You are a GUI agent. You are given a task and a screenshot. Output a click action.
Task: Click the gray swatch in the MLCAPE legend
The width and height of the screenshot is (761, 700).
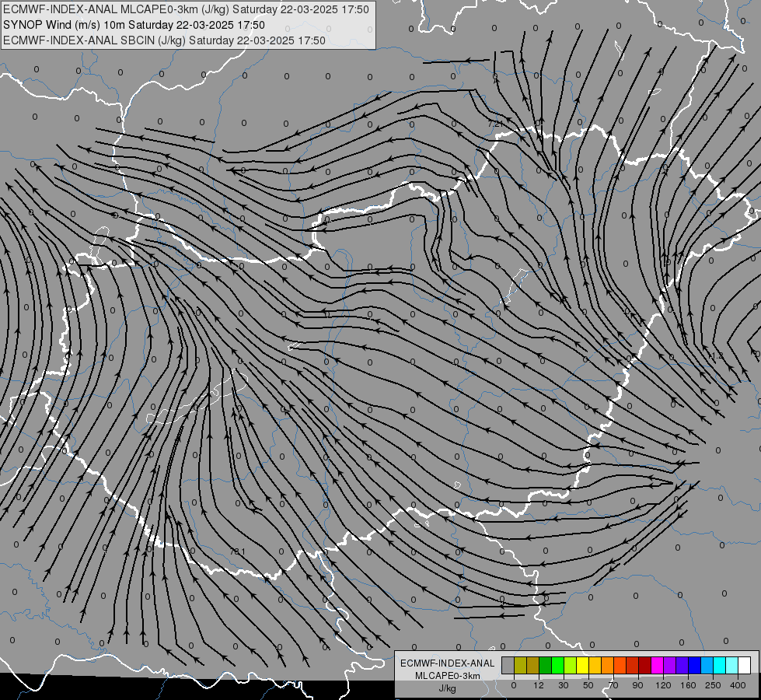(508, 665)
